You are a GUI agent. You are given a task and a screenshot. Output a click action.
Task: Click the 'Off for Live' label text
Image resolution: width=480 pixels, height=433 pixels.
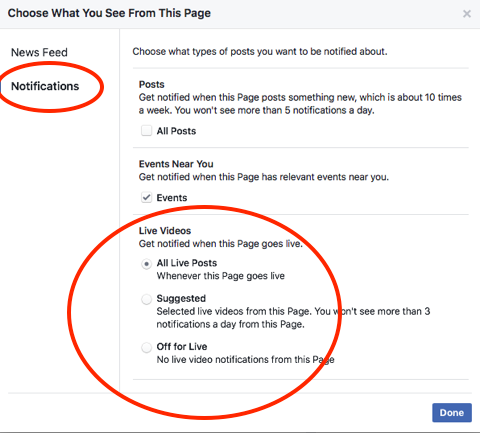tap(182, 347)
